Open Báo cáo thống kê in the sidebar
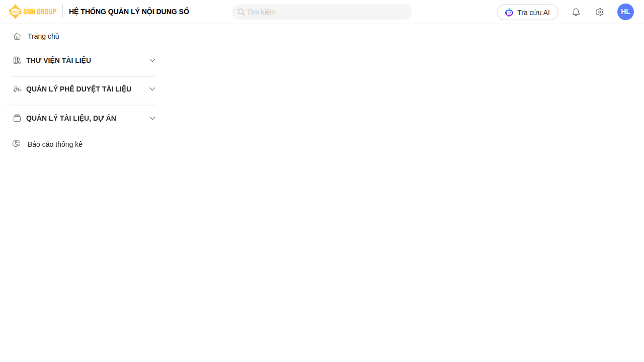Screen dimensions: 644x362 tap(55, 144)
